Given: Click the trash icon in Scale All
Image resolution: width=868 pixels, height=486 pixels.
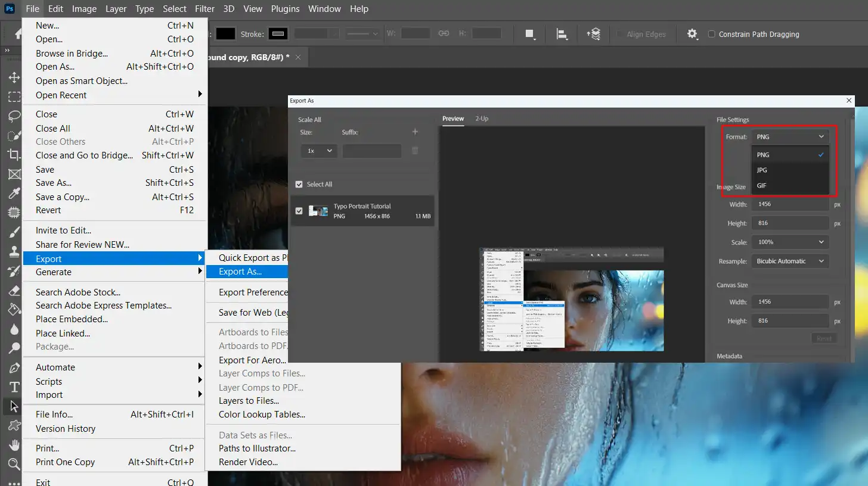Looking at the screenshot, I should tap(415, 151).
